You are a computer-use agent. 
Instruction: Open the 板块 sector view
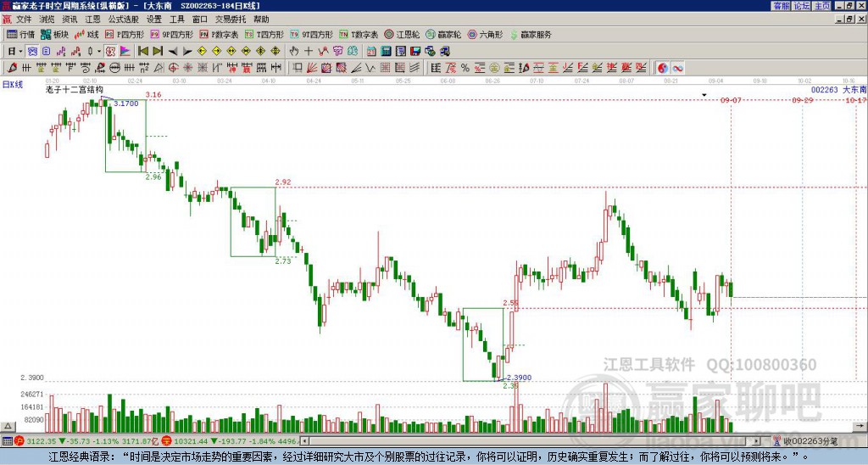(55, 34)
